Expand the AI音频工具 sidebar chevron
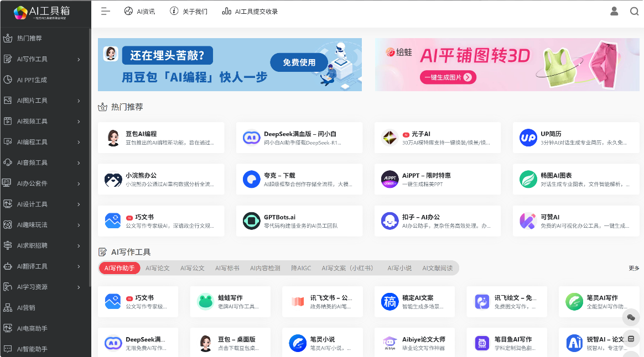 (79, 163)
